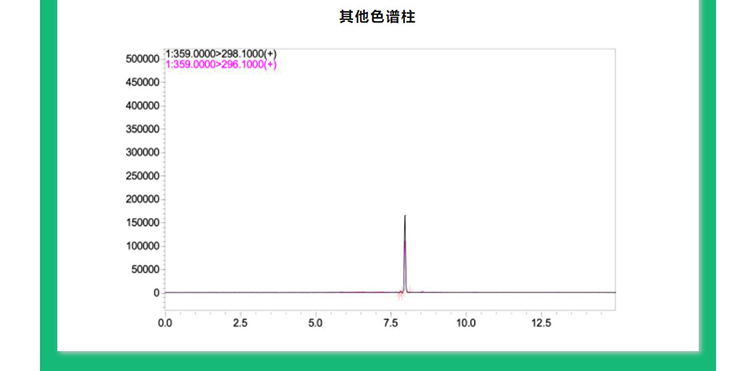Click the 2.5 x-axis time label
Image resolution: width=756 pixels, height=371 pixels.
pos(241,323)
